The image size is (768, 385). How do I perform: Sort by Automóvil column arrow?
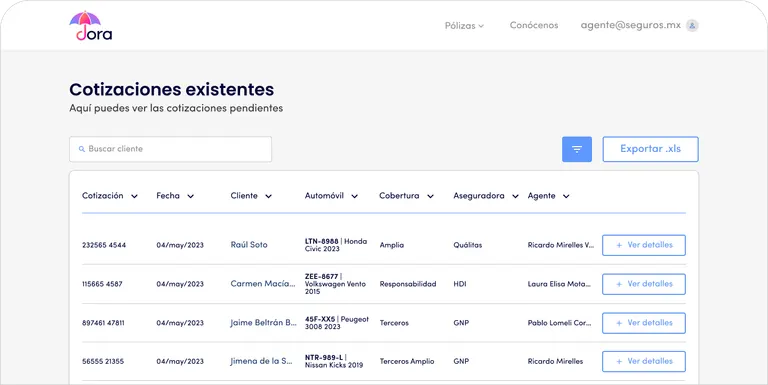pyautogui.click(x=354, y=196)
